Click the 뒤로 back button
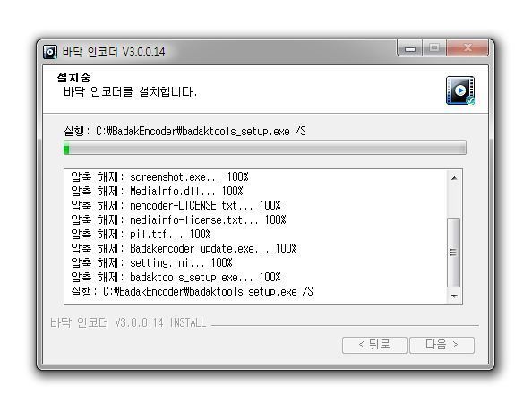 tap(374, 345)
